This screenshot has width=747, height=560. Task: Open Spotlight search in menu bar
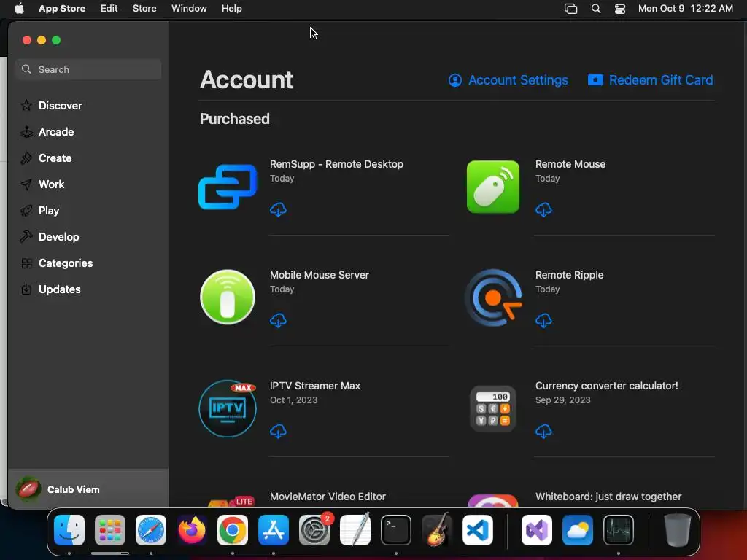[596, 9]
